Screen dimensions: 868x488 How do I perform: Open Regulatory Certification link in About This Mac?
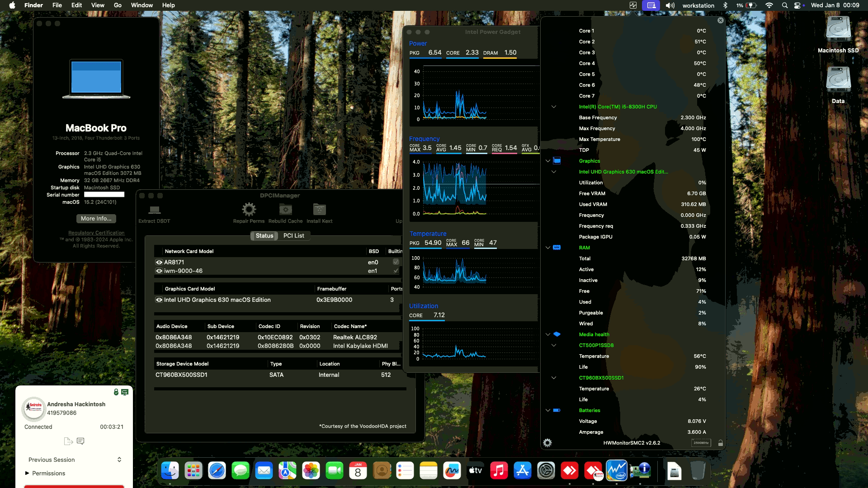point(96,233)
